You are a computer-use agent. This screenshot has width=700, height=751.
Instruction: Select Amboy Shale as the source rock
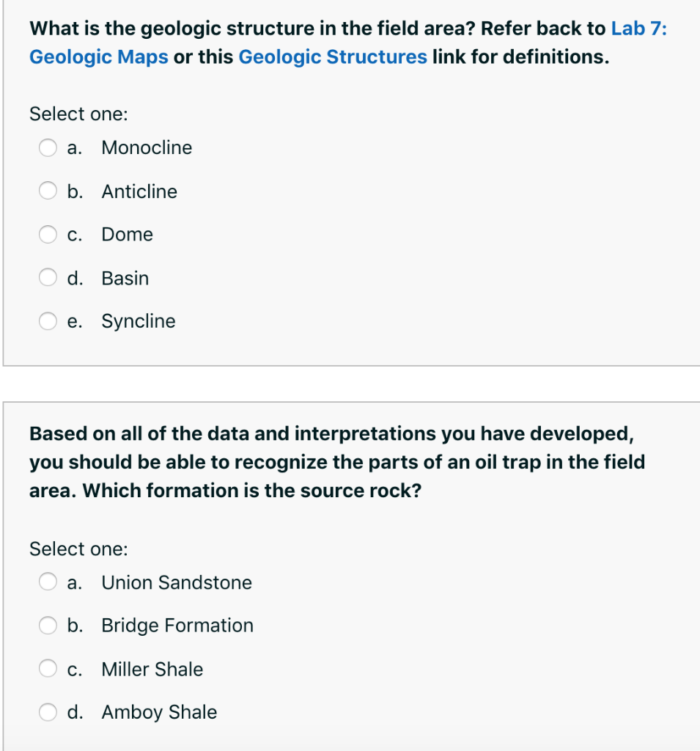158,712
